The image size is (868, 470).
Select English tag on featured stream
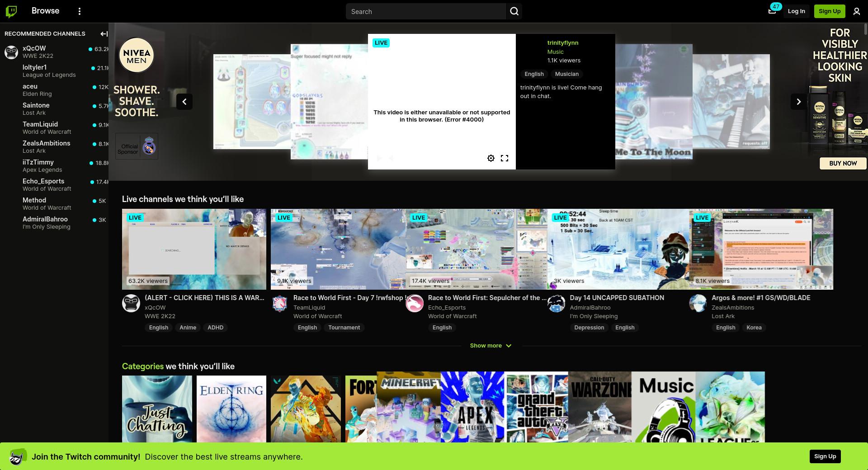(x=534, y=74)
